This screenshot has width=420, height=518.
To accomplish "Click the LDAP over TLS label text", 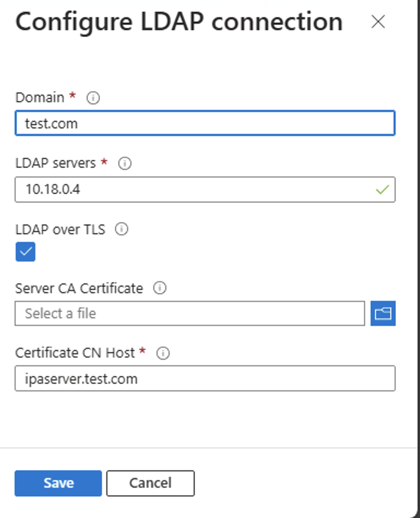I will 60,229.
